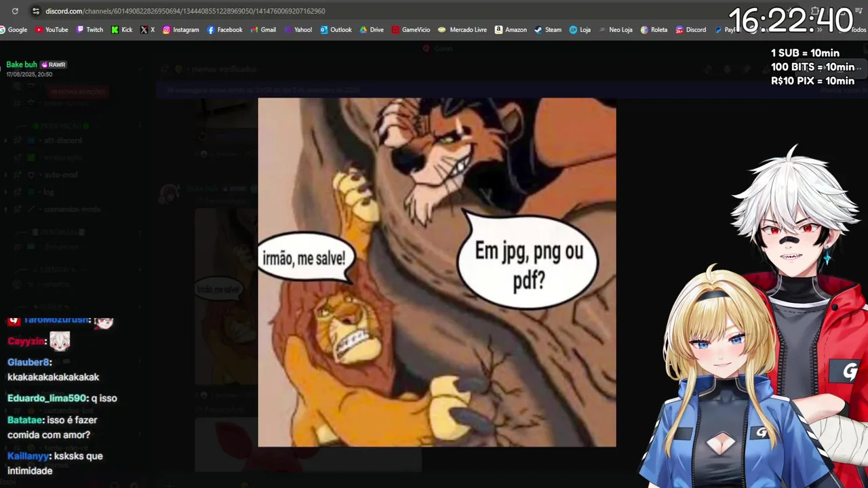Click the '1 SUB = 10min' overlay text

click(x=805, y=53)
